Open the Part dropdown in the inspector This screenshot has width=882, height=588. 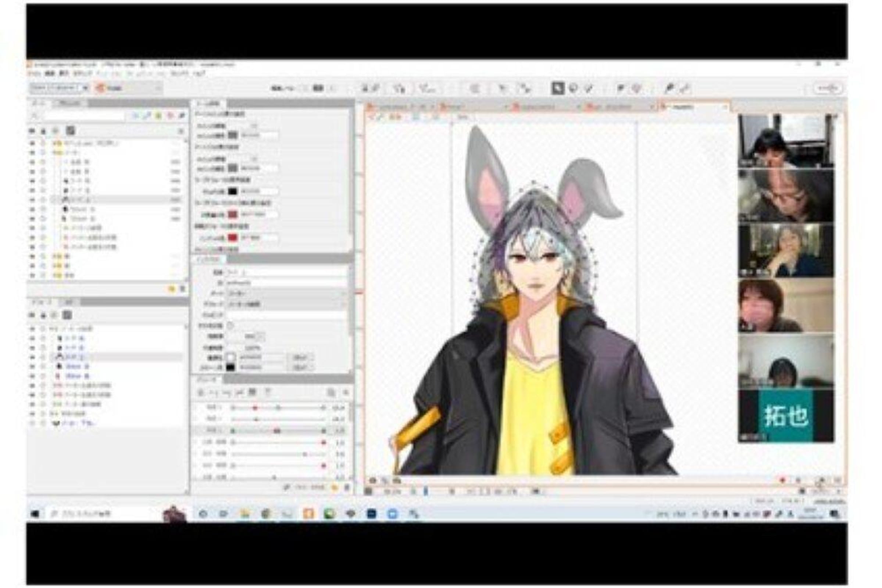coord(286,293)
